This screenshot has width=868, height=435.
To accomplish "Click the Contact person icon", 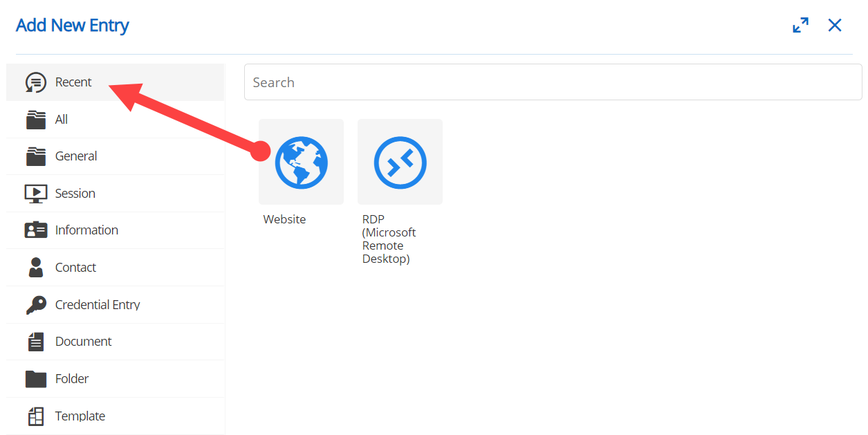I will (x=36, y=268).
